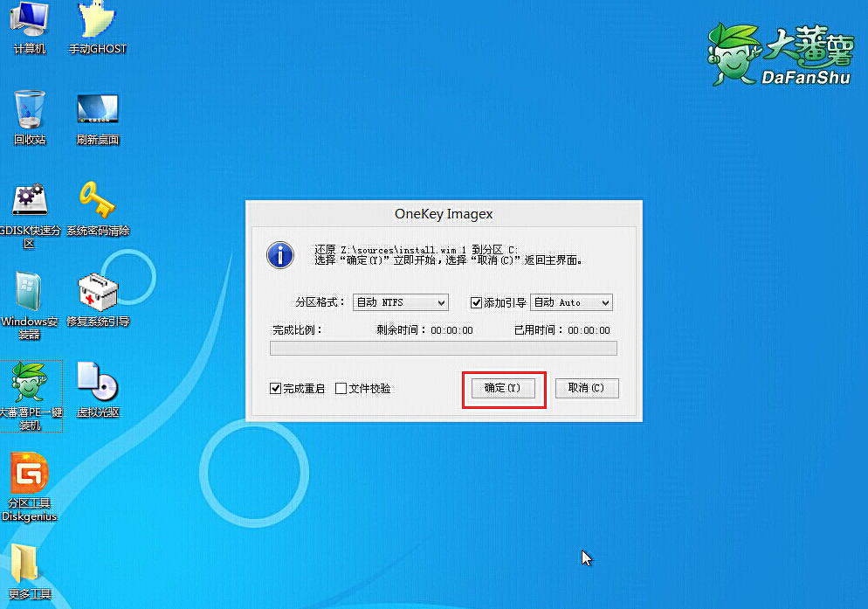Enable the 文件校验 file verification checkbox
This screenshot has height=609, width=868.
(x=341, y=388)
